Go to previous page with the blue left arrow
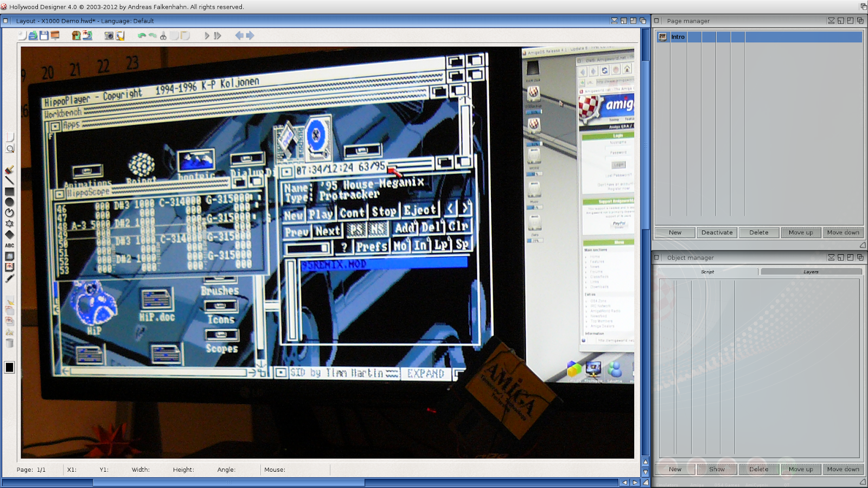This screenshot has width=868, height=488. click(x=239, y=36)
